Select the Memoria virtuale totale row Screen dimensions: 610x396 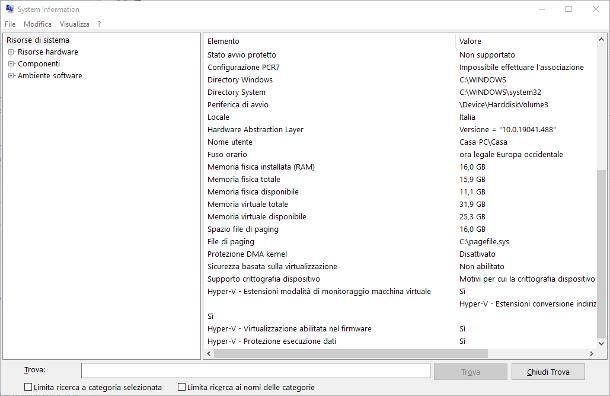pos(400,204)
